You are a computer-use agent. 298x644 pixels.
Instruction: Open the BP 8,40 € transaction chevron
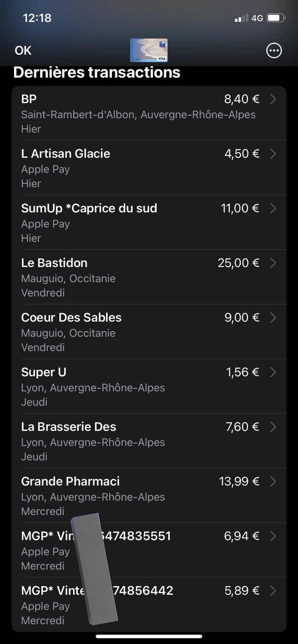(x=273, y=99)
